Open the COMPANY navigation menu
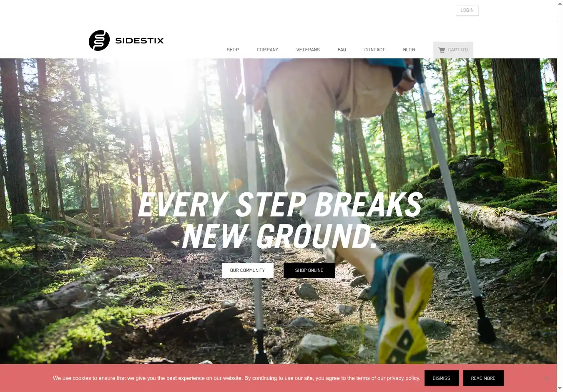Screen dimensions: 563x392 (267, 50)
